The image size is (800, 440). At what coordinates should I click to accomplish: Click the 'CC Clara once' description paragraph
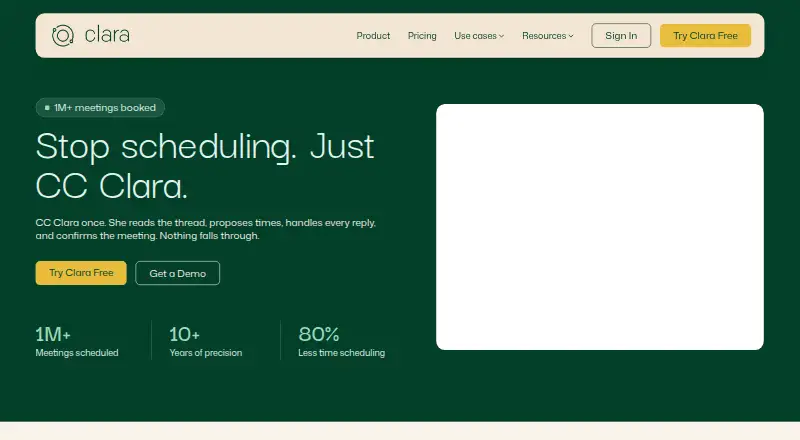[206, 229]
